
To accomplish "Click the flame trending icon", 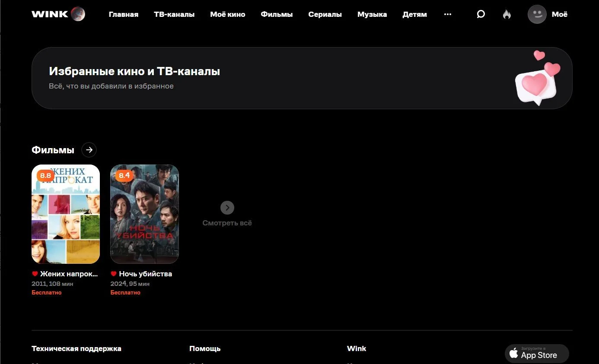I will [507, 14].
